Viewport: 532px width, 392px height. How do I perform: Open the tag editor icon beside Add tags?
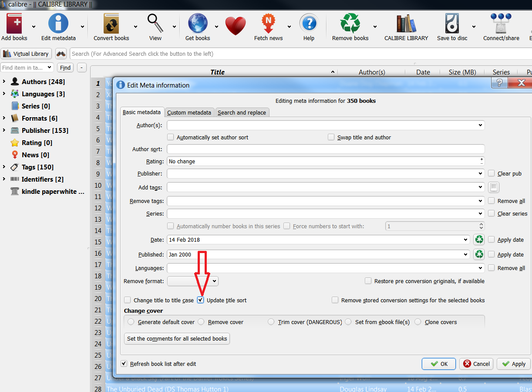[x=493, y=187]
